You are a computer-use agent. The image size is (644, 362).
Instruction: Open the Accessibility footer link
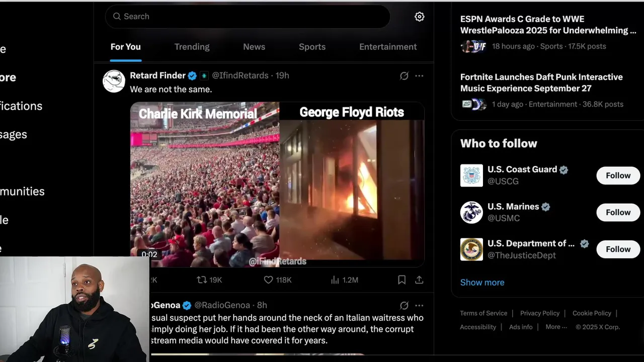pos(478,327)
